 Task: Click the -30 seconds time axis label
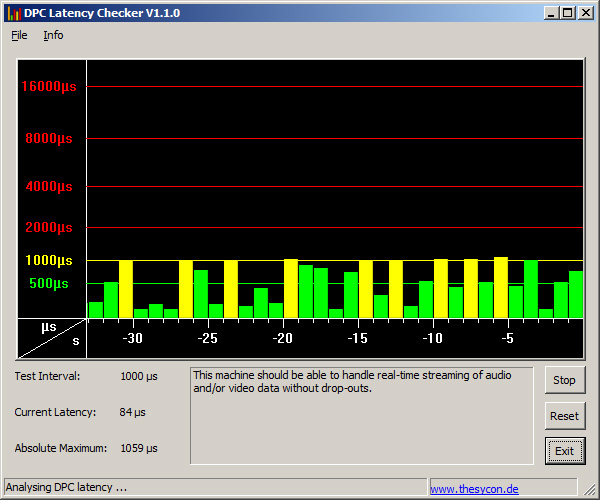click(132, 339)
